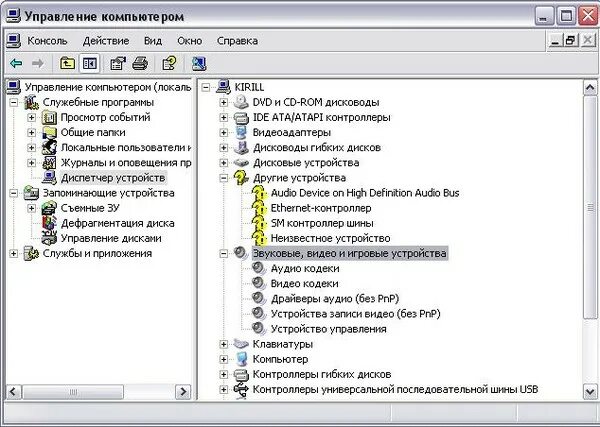Click the right pane scroll up arrow

(x=590, y=88)
